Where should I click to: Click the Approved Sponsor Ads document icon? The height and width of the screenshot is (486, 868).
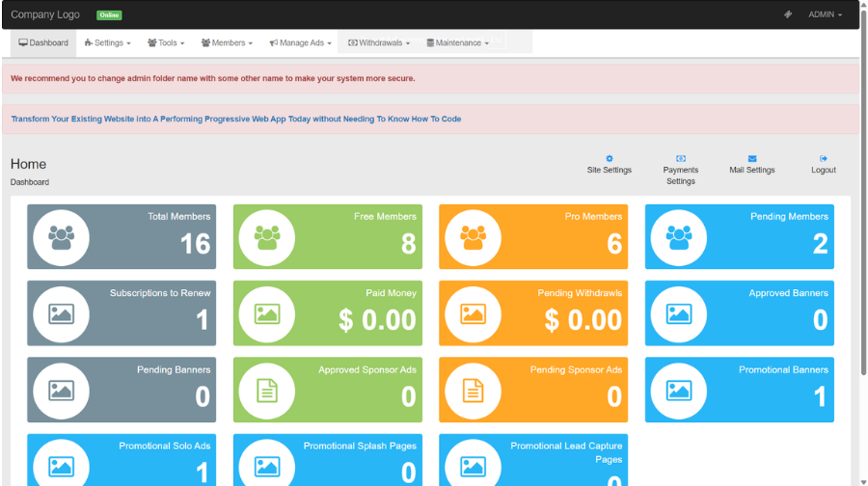[267, 391]
